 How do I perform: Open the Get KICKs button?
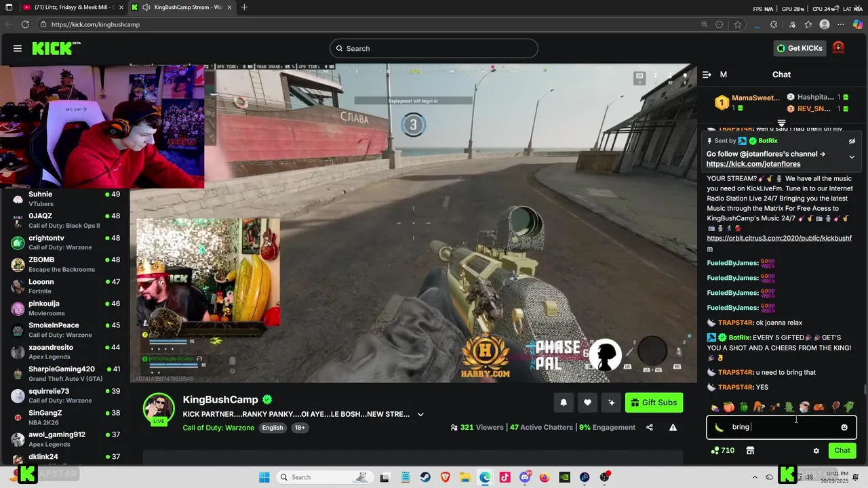point(800,48)
